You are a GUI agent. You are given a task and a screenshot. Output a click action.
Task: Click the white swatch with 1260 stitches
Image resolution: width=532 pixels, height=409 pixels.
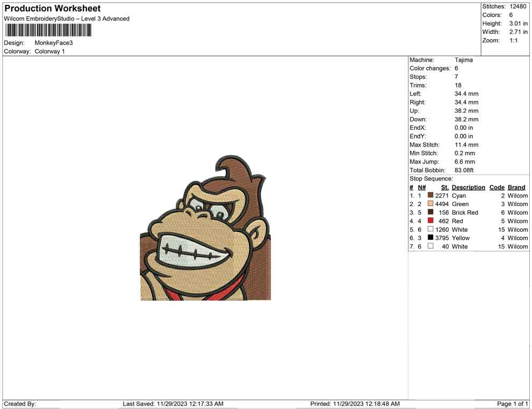pyautogui.click(x=430, y=229)
